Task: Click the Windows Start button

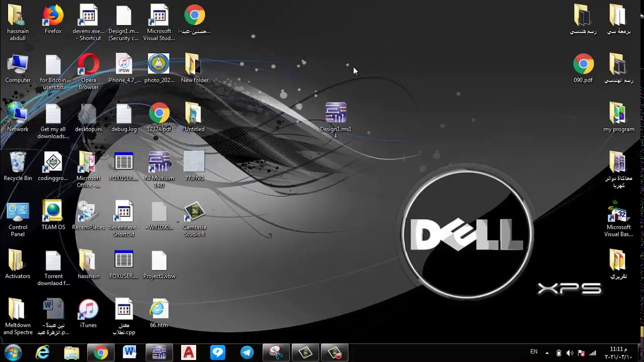Action: [x=13, y=353]
